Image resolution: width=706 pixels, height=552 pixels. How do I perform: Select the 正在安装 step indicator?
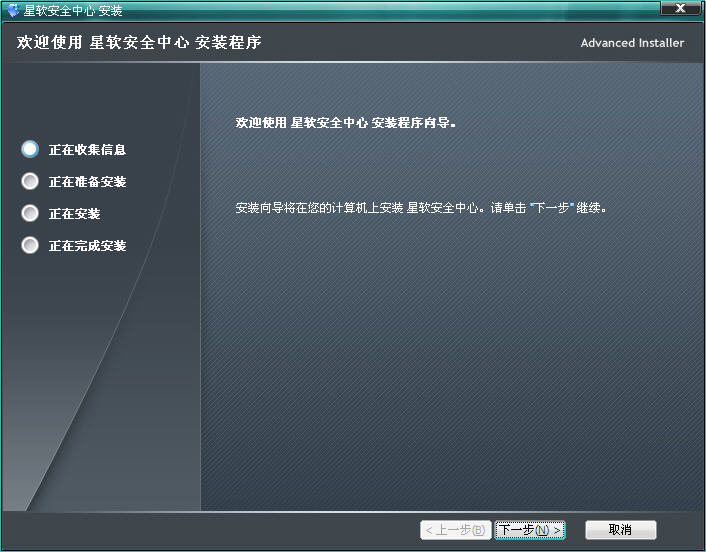pyautogui.click(x=30, y=213)
